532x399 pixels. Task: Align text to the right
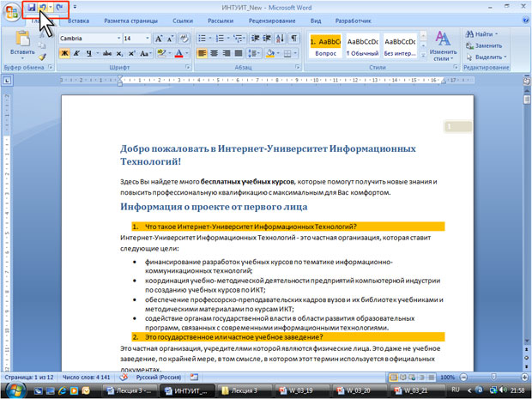226,53
